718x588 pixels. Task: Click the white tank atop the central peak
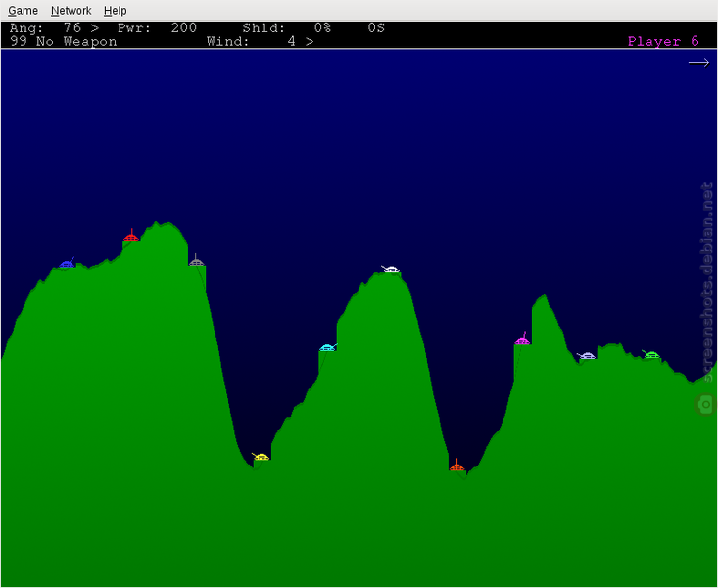391,269
